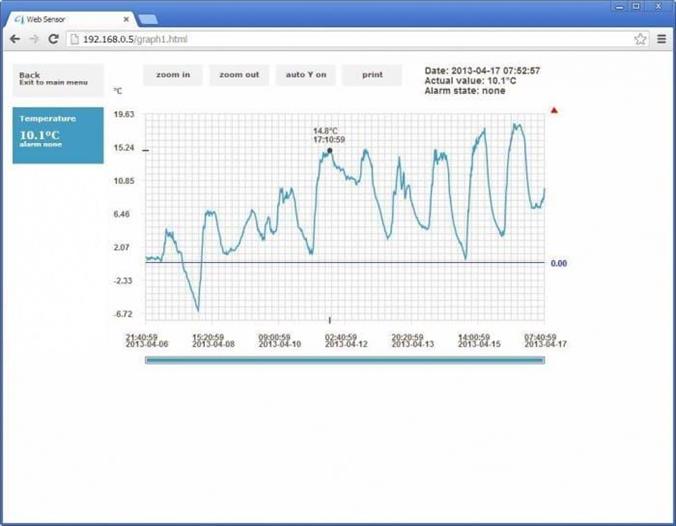Click the page icon in the address bar

point(75,39)
